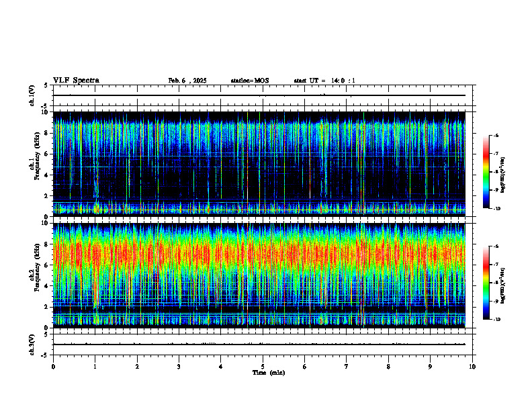The width and height of the screenshot is (532, 411).
Task: Click the 'station=MOS' header label
Action: (250, 81)
